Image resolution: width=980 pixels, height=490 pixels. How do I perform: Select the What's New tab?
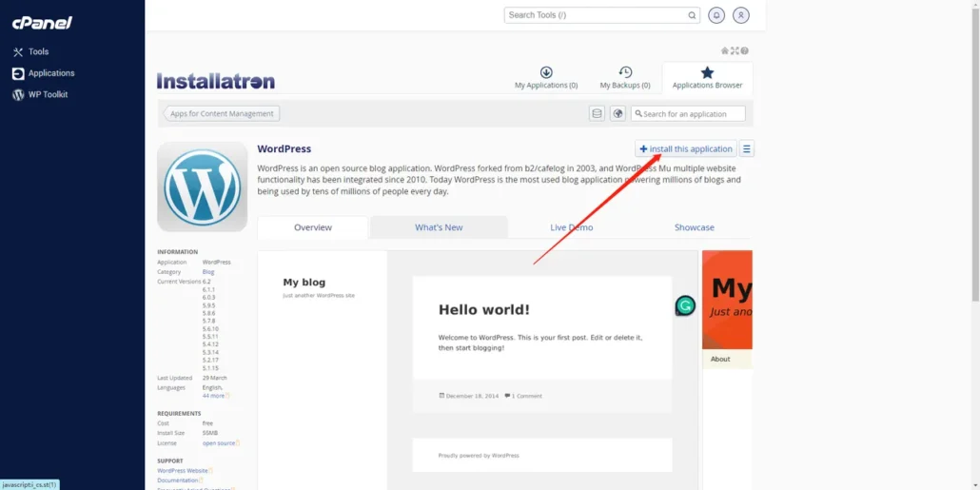(439, 227)
